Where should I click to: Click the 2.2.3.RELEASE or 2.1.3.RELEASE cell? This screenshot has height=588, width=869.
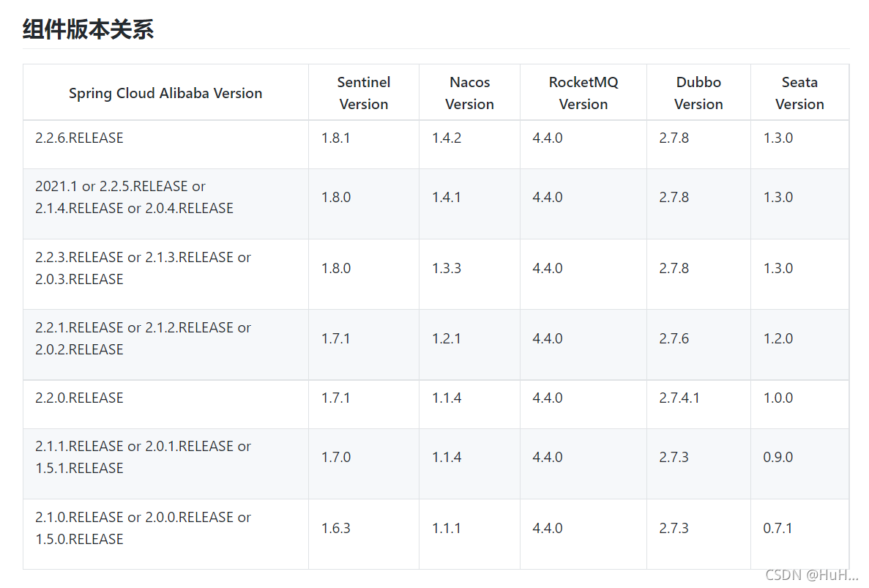click(x=143, y=257)
